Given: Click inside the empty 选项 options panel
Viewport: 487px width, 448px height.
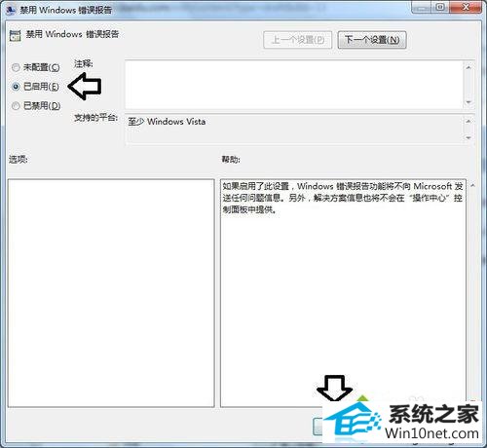Looking at the screenshot, I should [x=111, y=293].
